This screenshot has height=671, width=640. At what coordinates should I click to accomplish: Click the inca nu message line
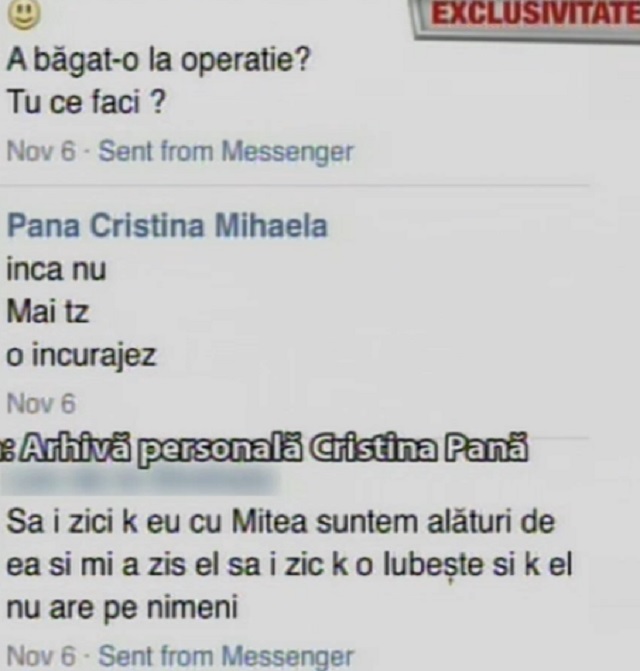click(x=56, y=270)
